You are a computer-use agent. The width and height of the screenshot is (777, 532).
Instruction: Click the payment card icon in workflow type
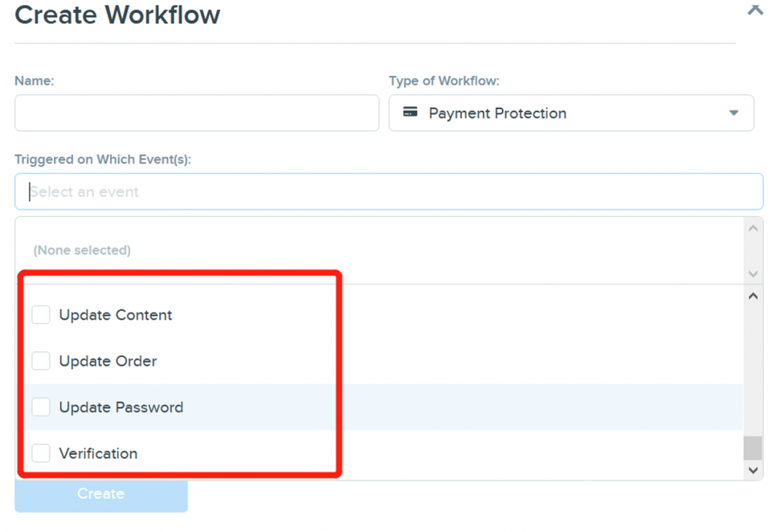pyautogui.click(x=410, y=113)
